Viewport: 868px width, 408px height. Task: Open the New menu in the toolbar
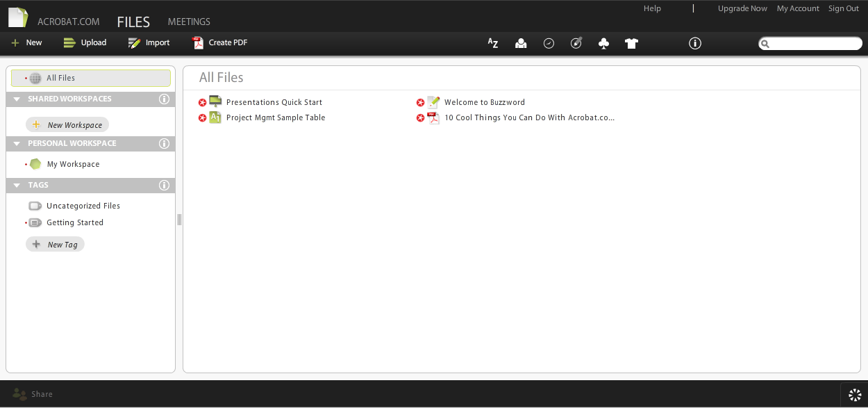(x=27, y=42)
